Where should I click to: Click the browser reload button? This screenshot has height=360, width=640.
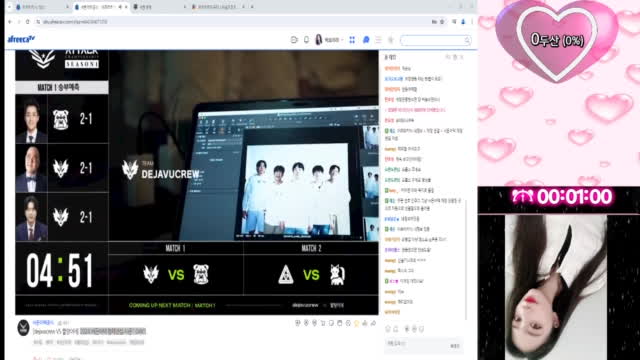[x=28, y=22]
